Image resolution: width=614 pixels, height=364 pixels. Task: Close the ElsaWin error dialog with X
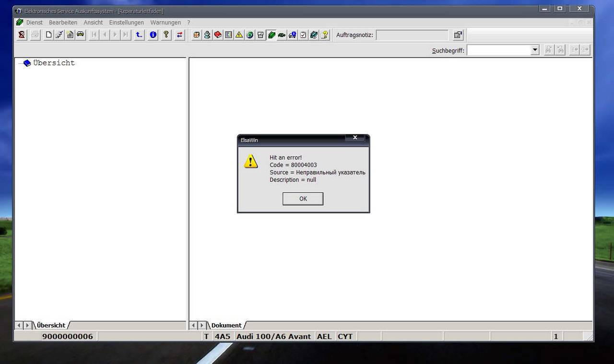[355, 138]
